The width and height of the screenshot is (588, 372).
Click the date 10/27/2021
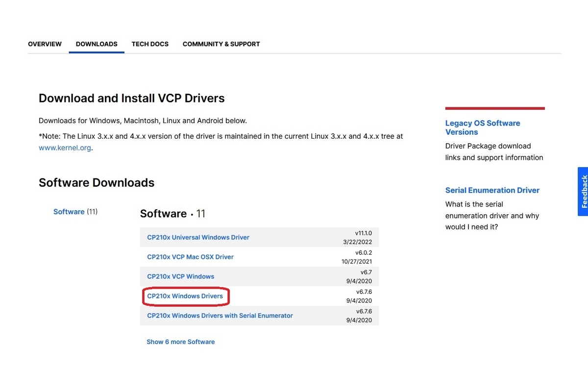pos(356,261)
